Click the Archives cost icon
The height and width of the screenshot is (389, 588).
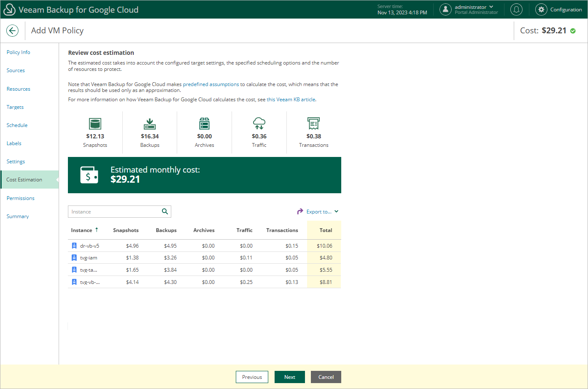pyautogui.click(x=205, y=124)
